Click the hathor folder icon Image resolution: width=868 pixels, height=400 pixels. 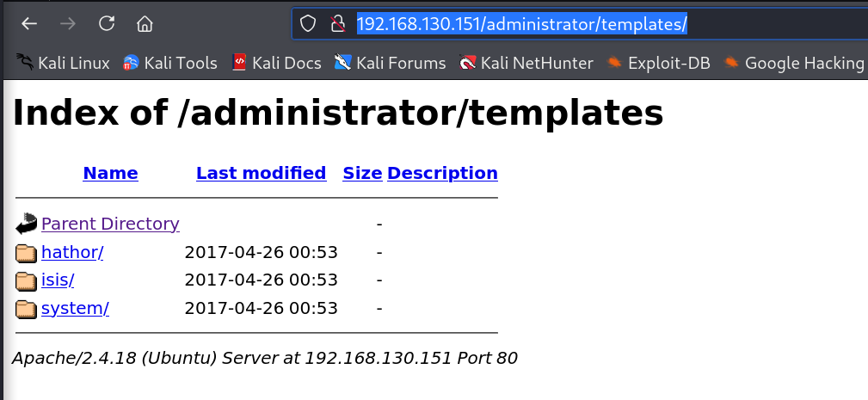point(27,253)
